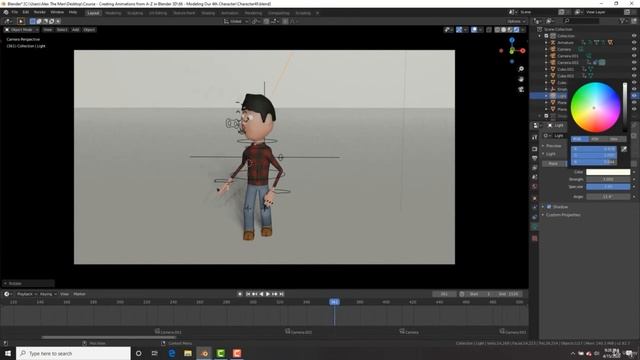Select wireframe viewport shading icon
Image resolution: width=640 pixels, height=360 pixels.
[x=497, y=30]
